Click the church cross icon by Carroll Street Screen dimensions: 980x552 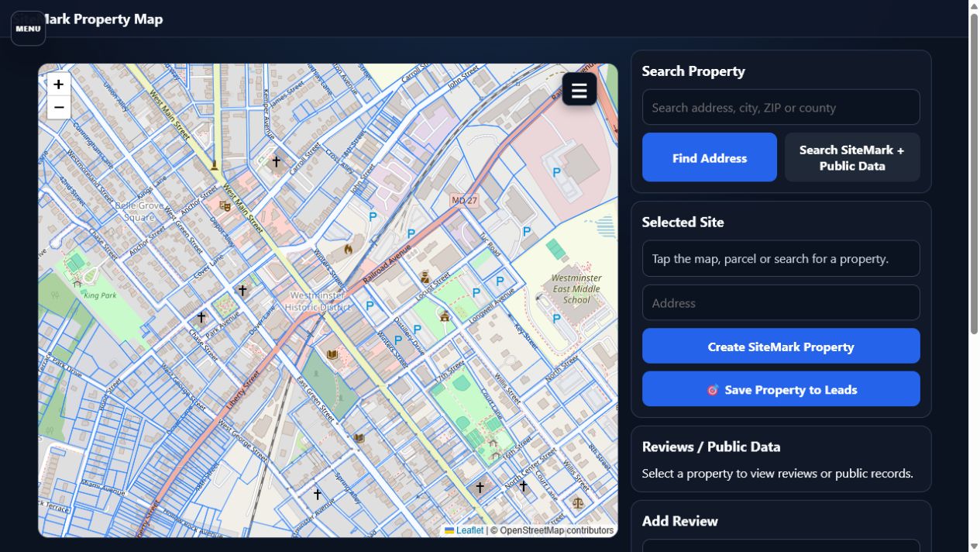(276, 161)
